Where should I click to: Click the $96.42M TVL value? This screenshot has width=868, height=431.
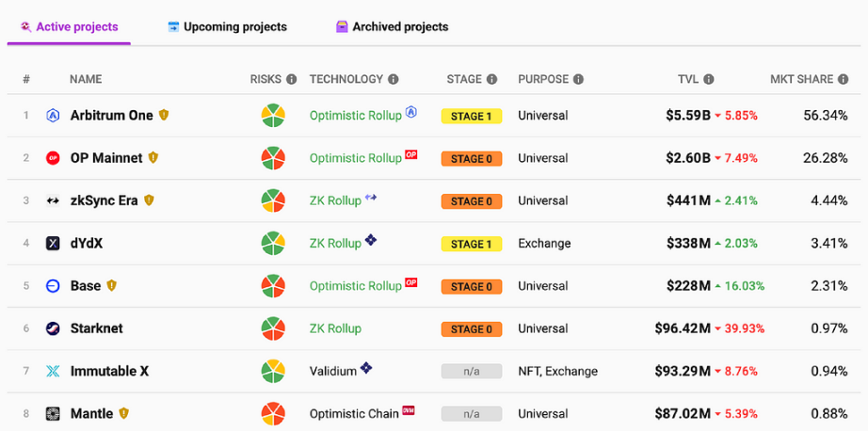tap(683, 328)
